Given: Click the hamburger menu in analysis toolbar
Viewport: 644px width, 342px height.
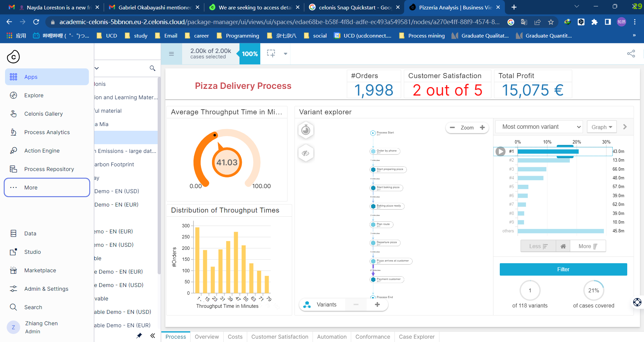Looking at the screenshot, I should click(171, 54).
